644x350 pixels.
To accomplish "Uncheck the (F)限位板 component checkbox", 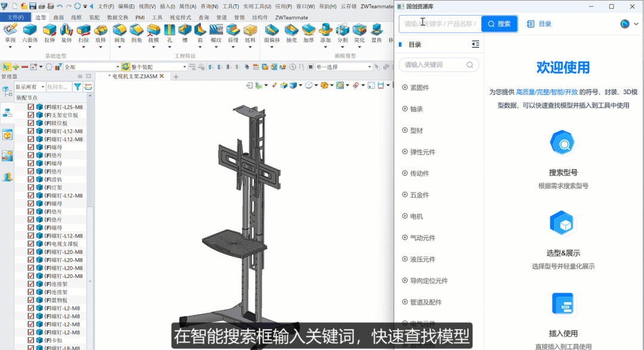I will (31, 123).
